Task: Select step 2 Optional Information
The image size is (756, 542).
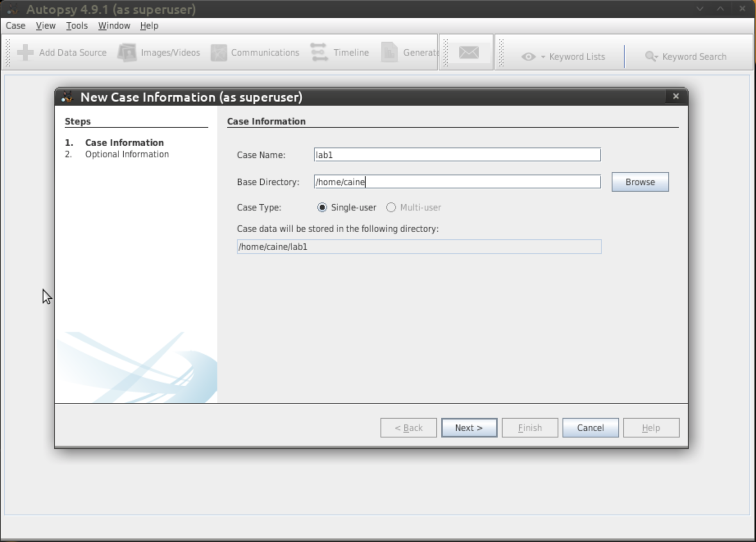Action: [127, 154]
